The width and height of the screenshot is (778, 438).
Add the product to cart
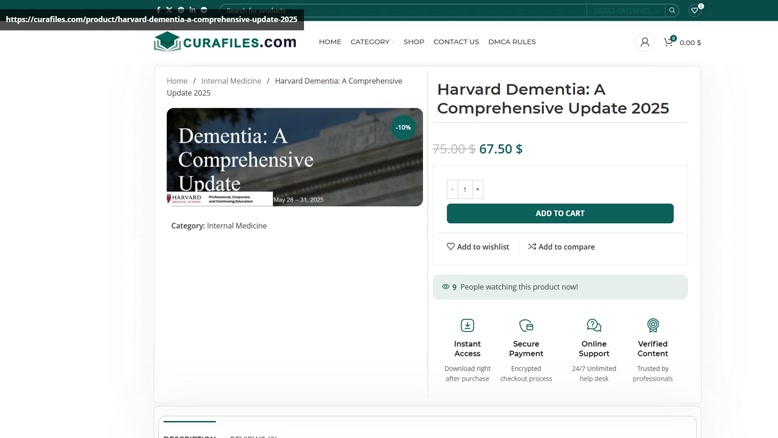(560, 213)
